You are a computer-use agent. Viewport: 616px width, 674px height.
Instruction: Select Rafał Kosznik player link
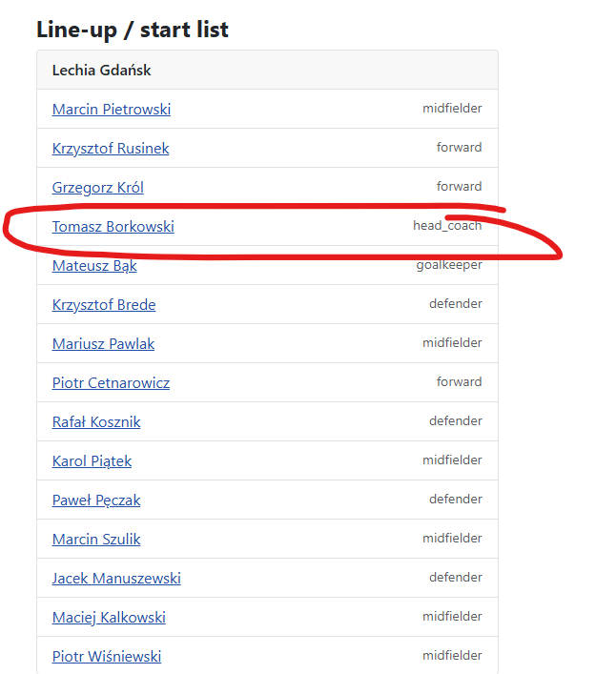[96, 422]
